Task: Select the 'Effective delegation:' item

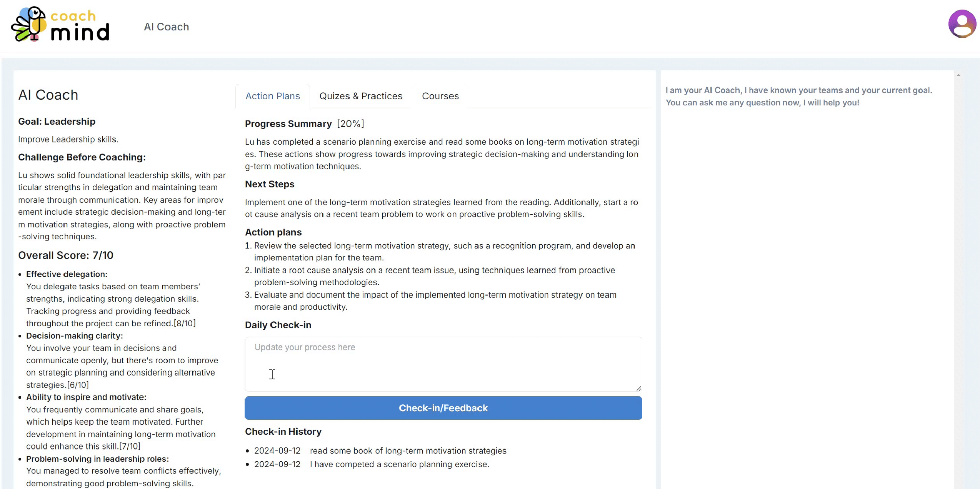Action: (x=67, y=274)
